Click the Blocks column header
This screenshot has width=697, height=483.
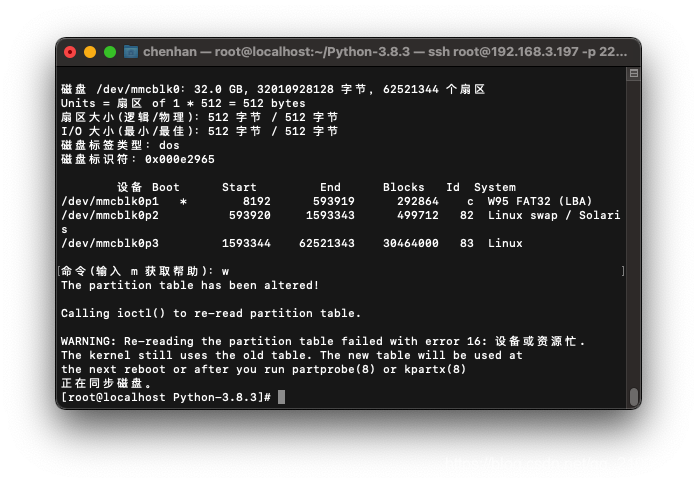pyautogui.click(x=404, y=188)
